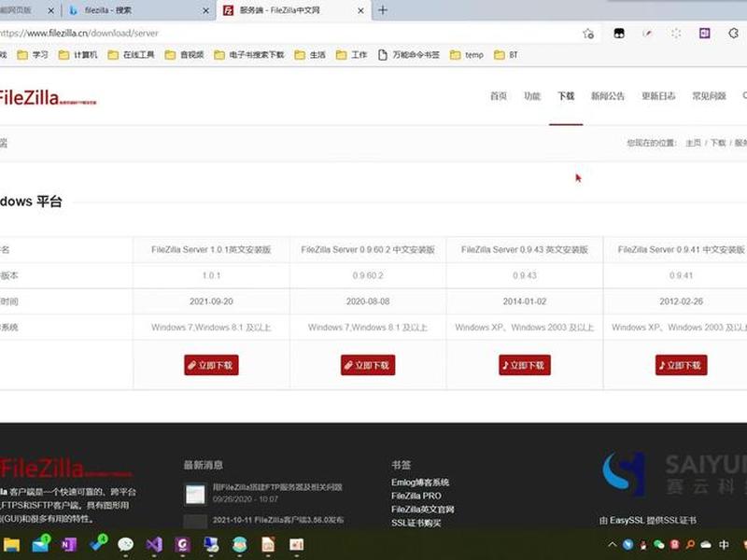Open the 新闻公告 navigation item
This screenshot has width=747, height=560.
click(x=608, y=96)
